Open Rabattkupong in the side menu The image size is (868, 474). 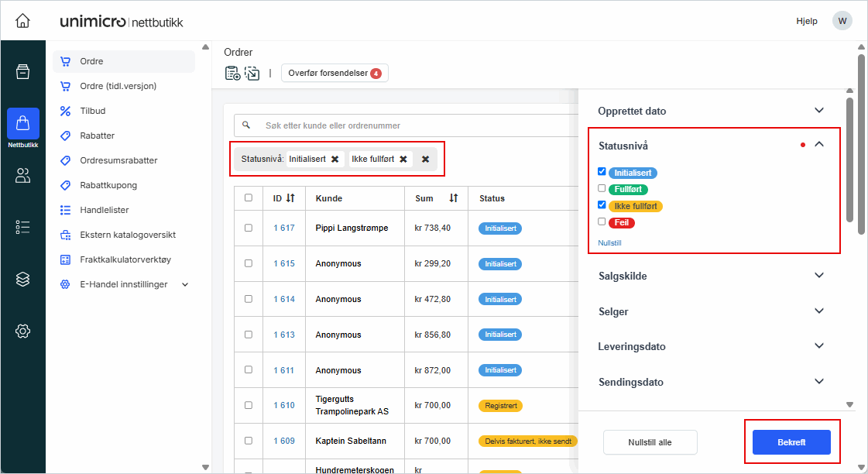108,185
